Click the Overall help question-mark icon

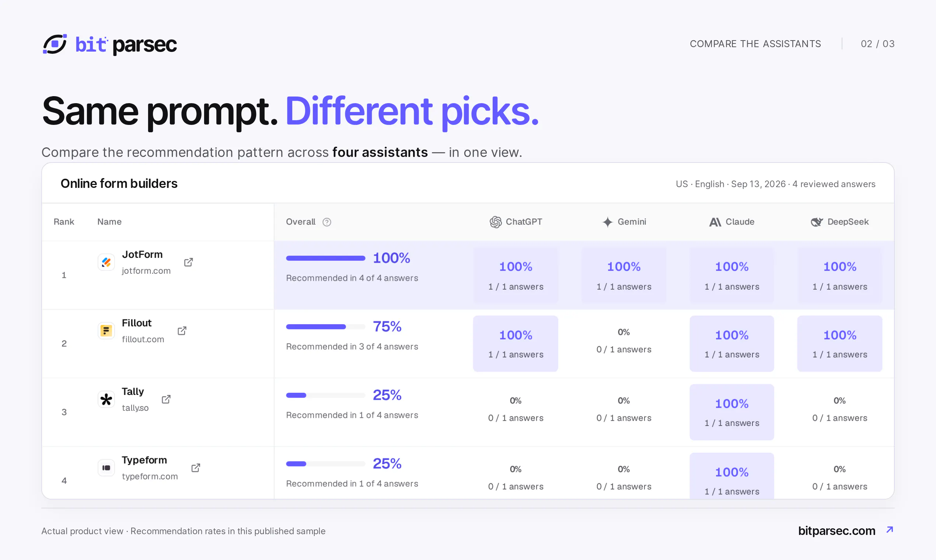[x=327, y=222]
